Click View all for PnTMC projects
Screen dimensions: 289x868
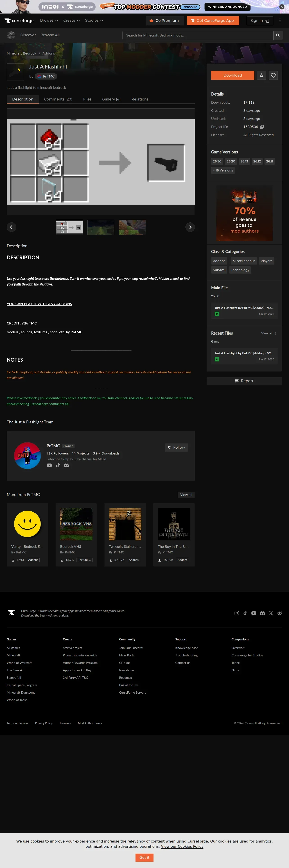pos(186,495)
